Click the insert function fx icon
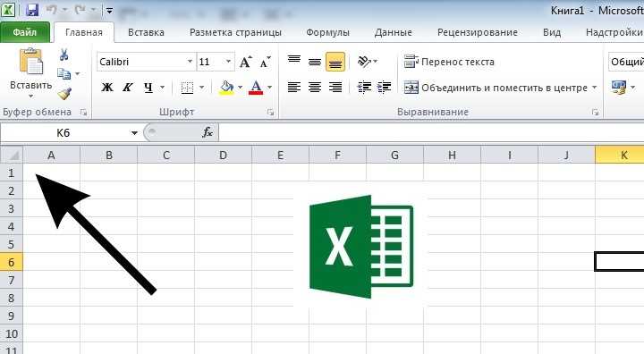Viewport: 644px width, 354px height. pos(208,132)
